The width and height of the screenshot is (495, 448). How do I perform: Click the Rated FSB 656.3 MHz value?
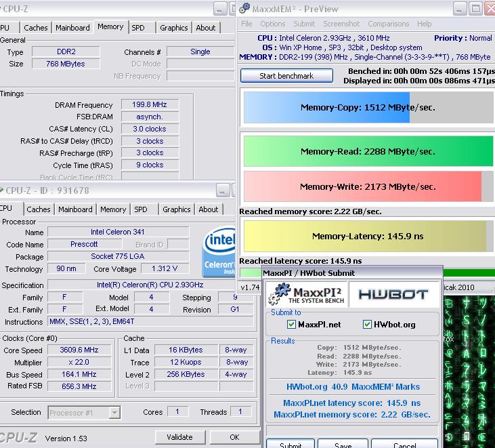[x=79, y=386]
